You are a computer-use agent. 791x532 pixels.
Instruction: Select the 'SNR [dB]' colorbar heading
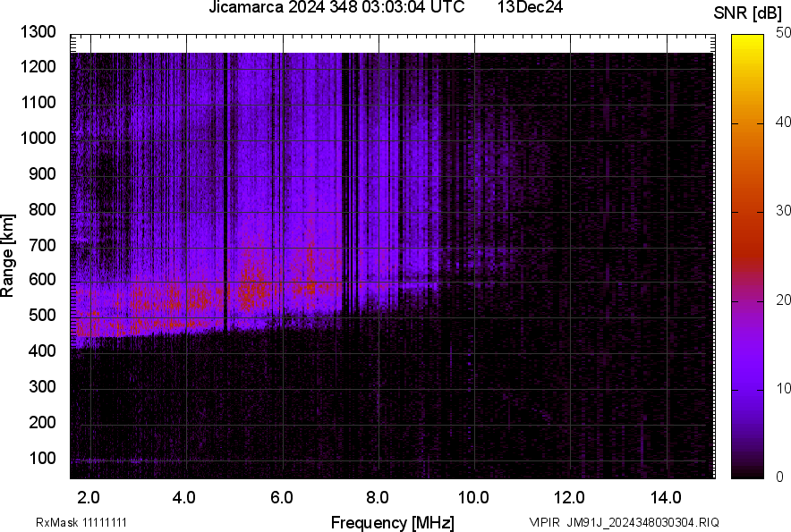tap(748, 13)
